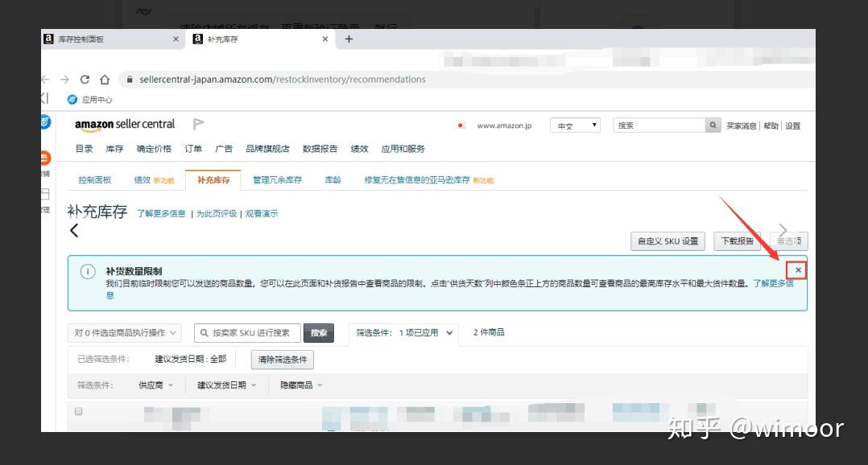Expand 筛选条件: 1 项已应用 dropdown

pyautogui.click(x=403, y=333)
